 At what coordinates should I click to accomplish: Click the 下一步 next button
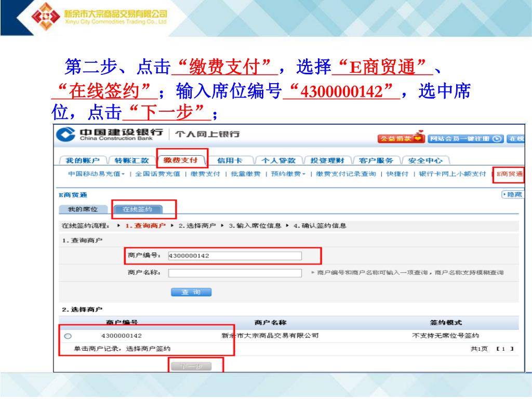pyautogui.click(x=191, y=366)
